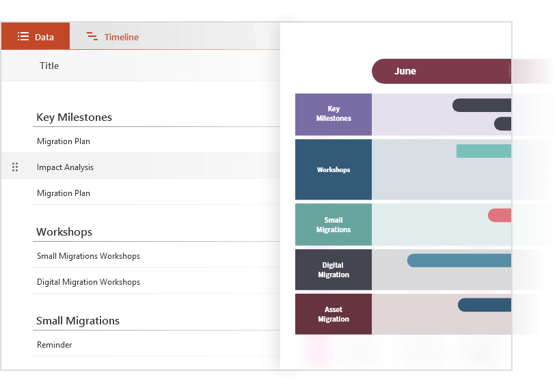The width and height of the screenshot is (557, 392).
Task: Select the Impact Analysis row
Action: point(65,167)
